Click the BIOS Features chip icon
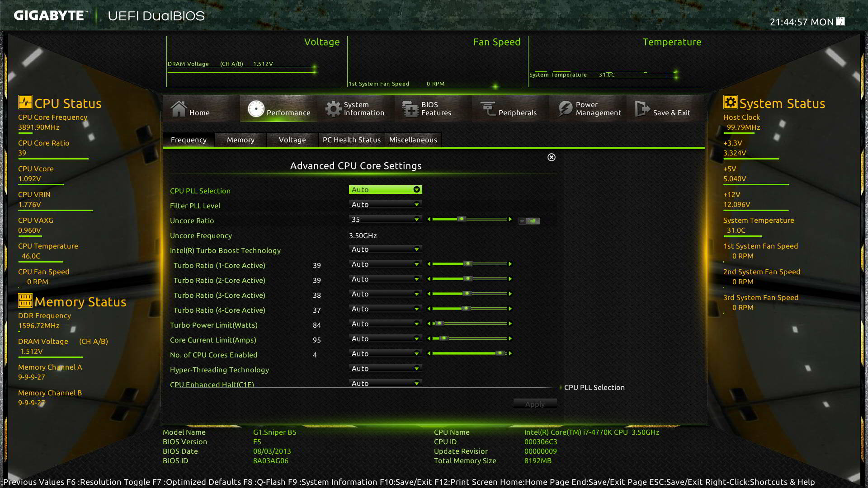 [410, 108]
